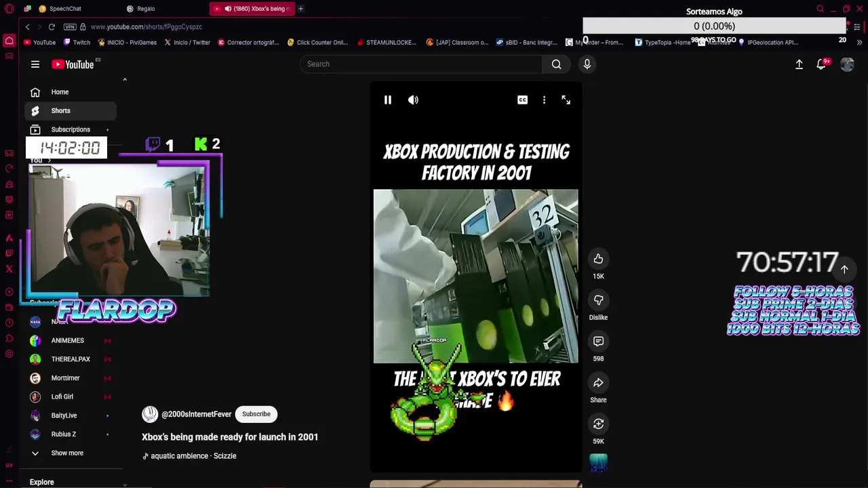Open IPGeolocation API bookmark
Image resolution: width=868 pixels, height=488 pixels.
(x=768, y=42)
